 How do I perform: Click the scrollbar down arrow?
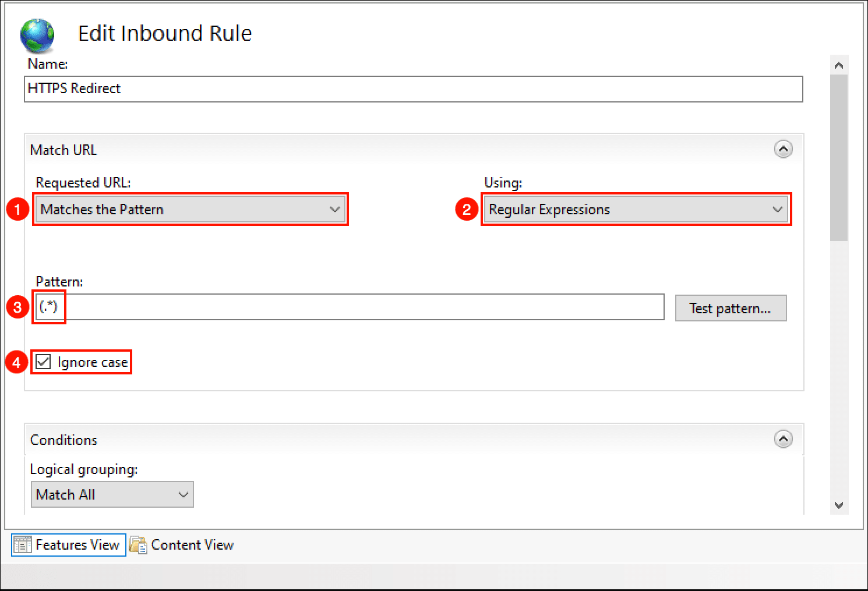pos(839,505)
